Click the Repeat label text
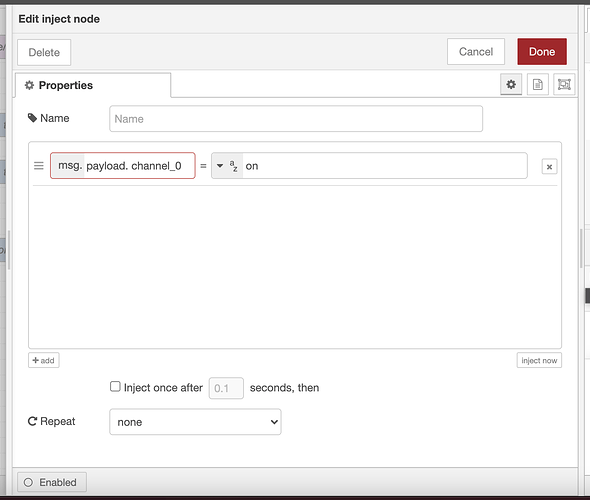 58,421
